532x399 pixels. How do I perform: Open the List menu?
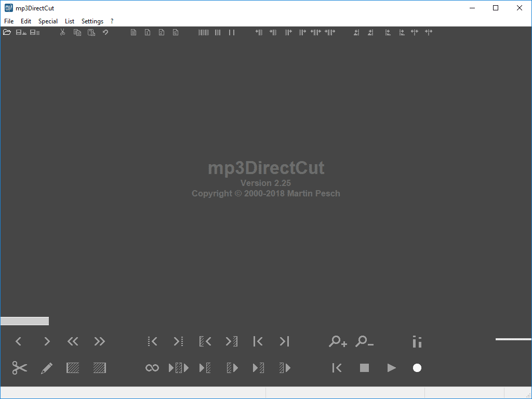coord(70,21)
